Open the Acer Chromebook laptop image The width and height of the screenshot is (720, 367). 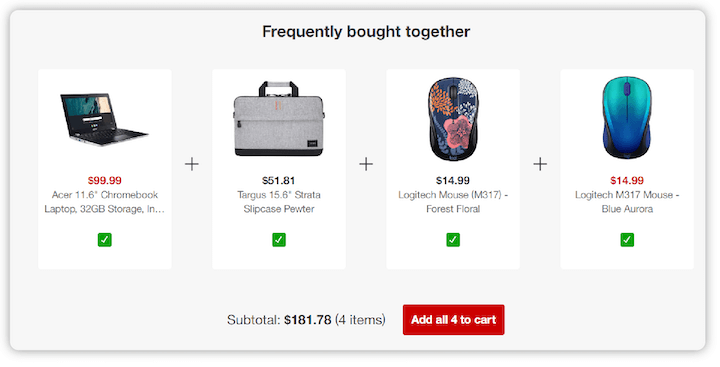[x=104, y=119]
